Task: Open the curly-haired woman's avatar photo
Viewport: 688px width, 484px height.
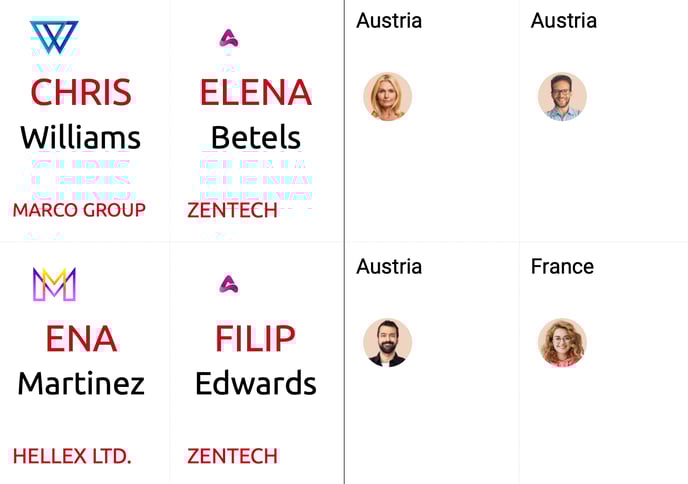Action: tap(562, 342)
